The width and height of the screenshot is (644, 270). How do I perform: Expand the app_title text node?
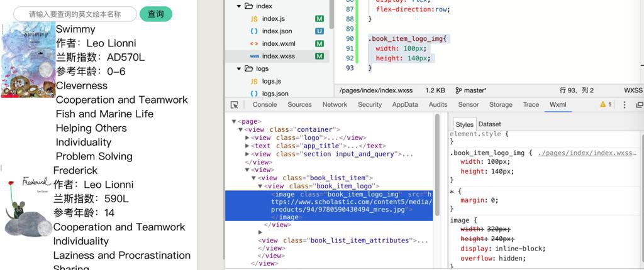pyautogui.click(x=247, y=146)
